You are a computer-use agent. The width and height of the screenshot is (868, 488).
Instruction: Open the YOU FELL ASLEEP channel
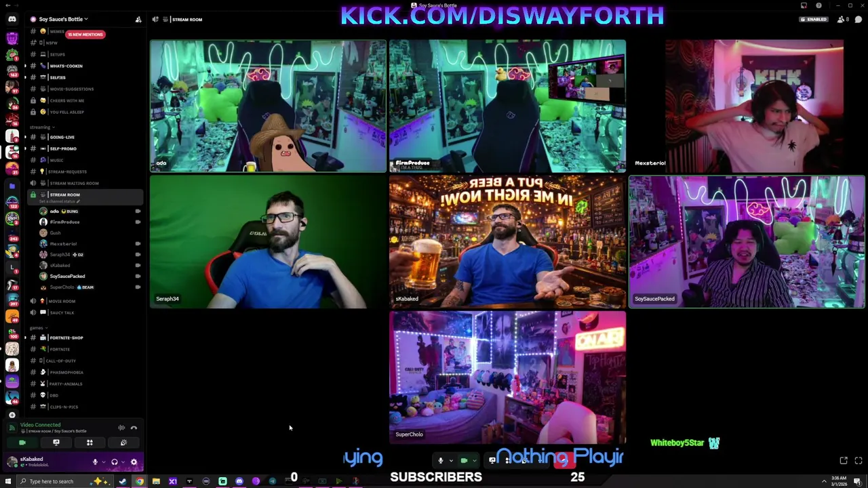point(85,112)
